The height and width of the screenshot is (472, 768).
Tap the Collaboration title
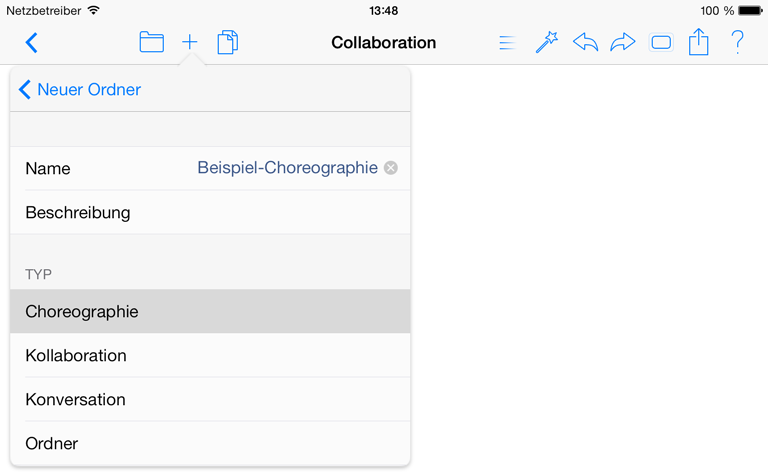[384, 43]
